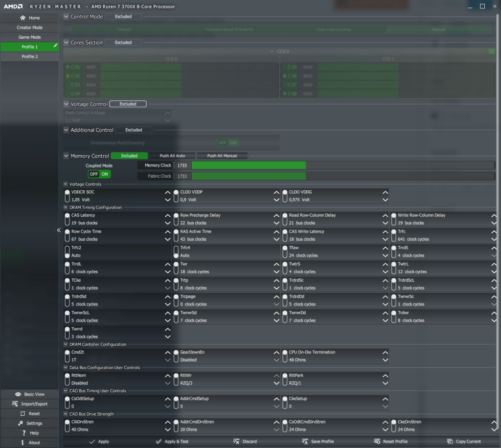Click the Help question mark icon
Image resolution: width=501 pixels, height=448 pixels.
(x=23, y=433)
